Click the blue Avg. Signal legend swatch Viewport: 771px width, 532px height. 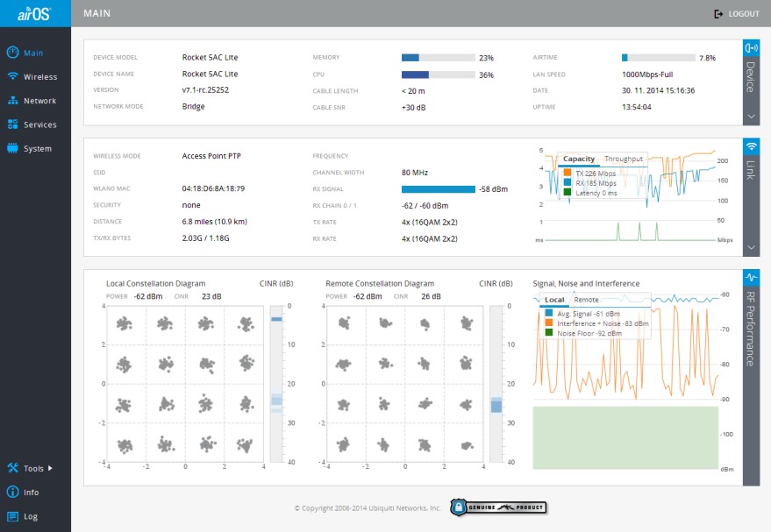point(549,314)
